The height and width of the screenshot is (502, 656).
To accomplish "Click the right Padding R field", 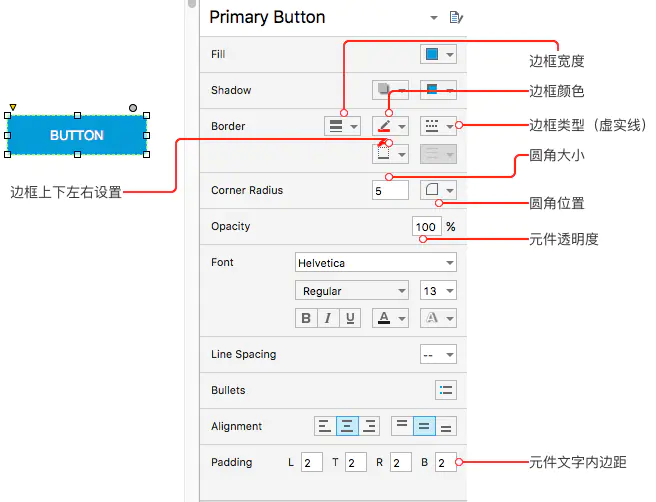I will pos(400,462).
